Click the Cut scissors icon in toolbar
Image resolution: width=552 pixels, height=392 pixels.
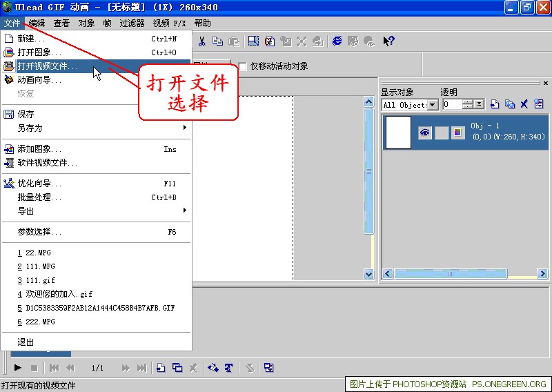pos(202,41)
